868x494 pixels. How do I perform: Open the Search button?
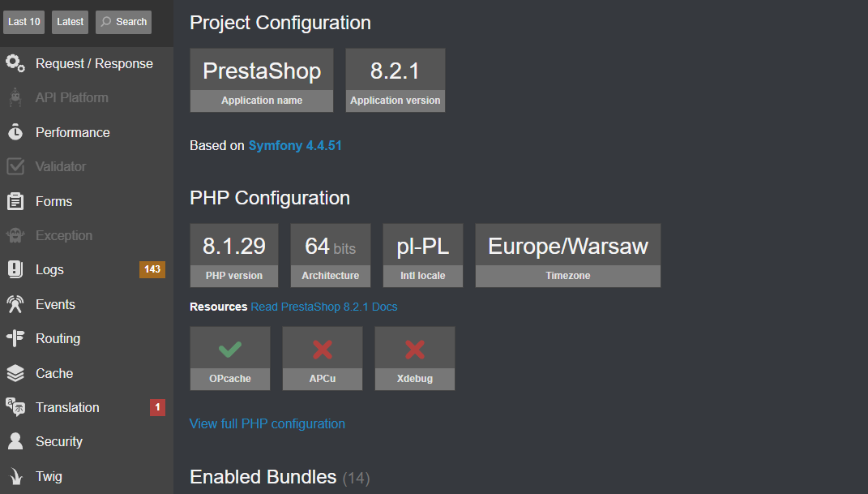[123, 22]
